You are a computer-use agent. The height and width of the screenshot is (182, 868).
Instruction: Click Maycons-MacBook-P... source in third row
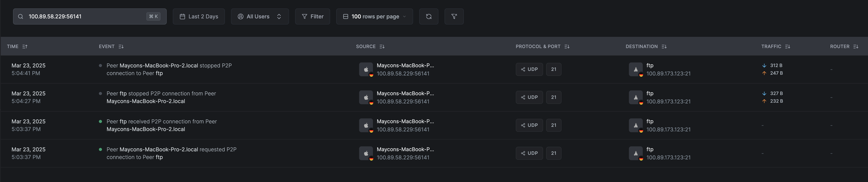pos(405,121)
